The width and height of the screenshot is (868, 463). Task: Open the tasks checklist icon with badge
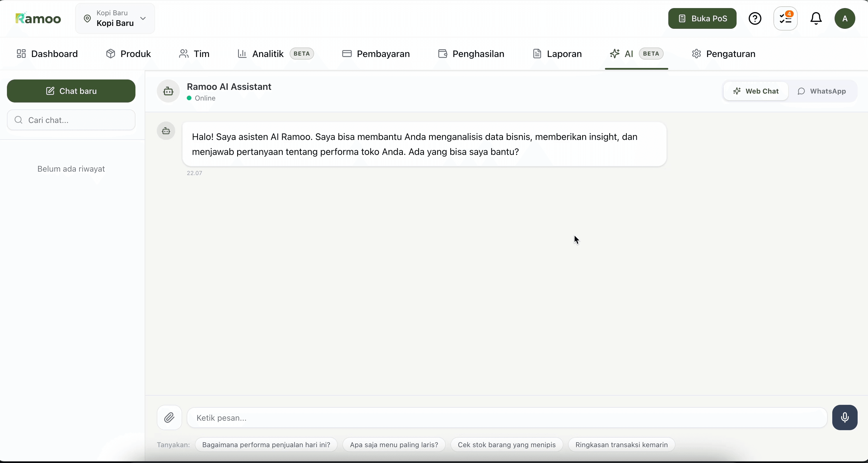click(785, 18)
